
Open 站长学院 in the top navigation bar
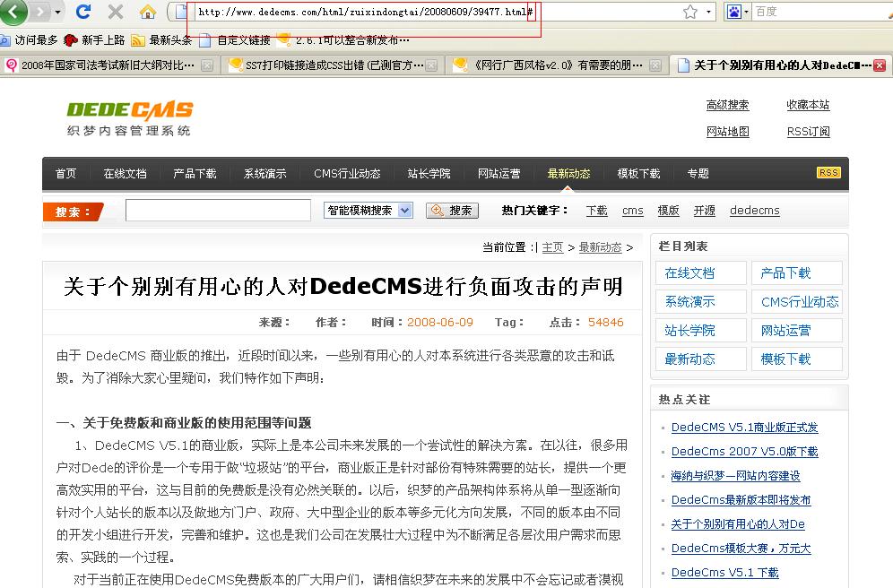point(429,174)
